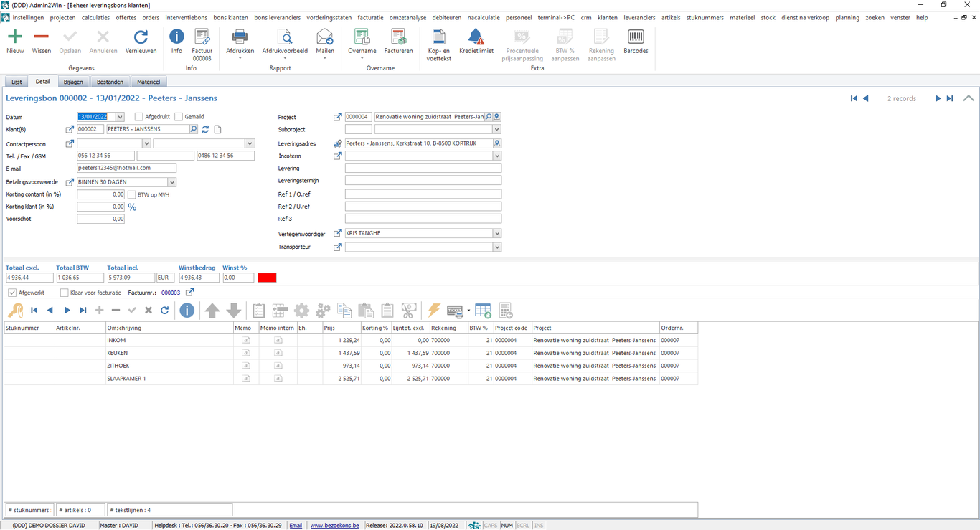
Task: Open the Betalingsvoorwaarde dropdown
Action: 171,181
